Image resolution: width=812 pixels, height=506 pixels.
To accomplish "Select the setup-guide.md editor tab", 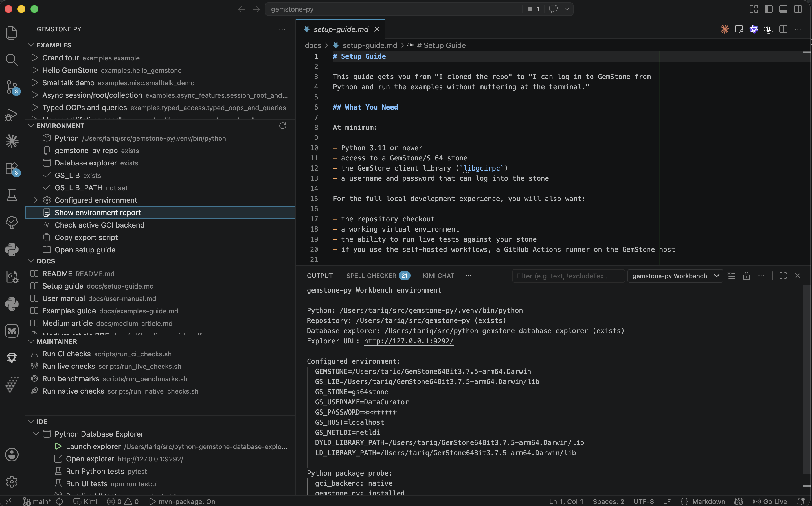I will 340,29.
